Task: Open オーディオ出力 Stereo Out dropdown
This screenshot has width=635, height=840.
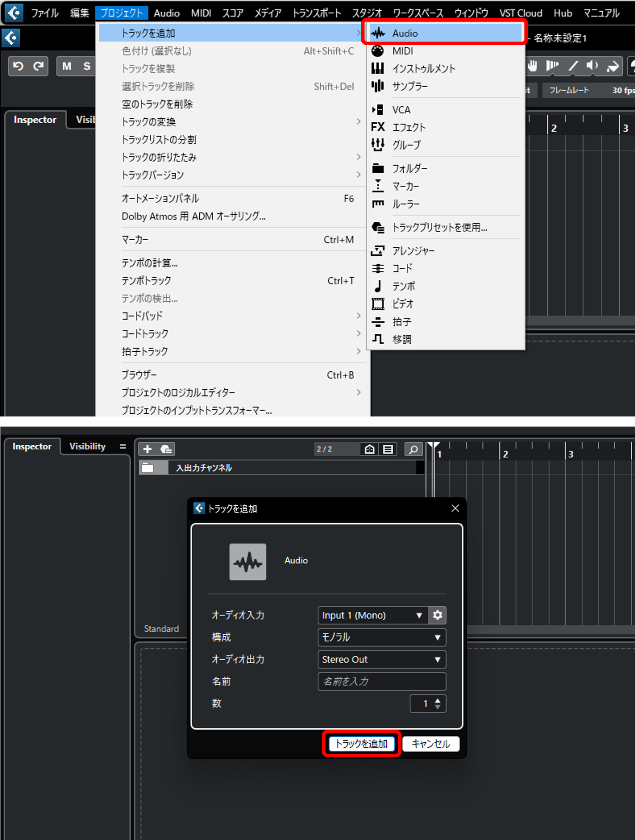Action: [x=382, y=659]
